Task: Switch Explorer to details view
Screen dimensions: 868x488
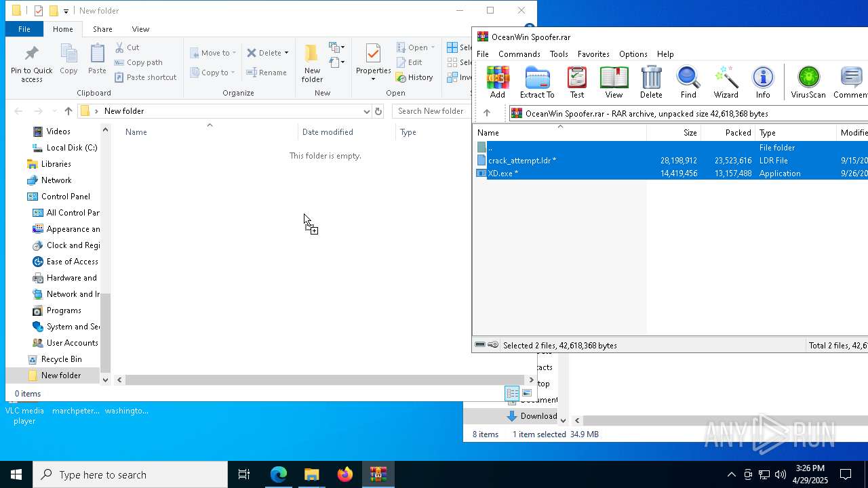Action: click(512, 393)
